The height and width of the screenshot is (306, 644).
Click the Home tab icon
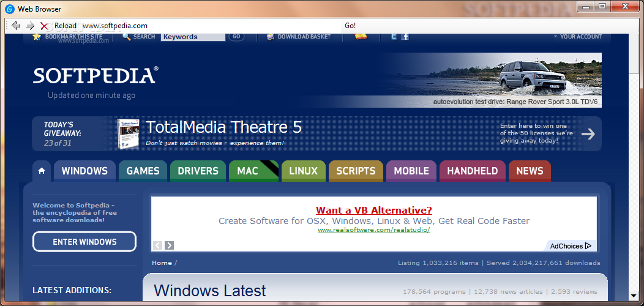coord(42,171)
